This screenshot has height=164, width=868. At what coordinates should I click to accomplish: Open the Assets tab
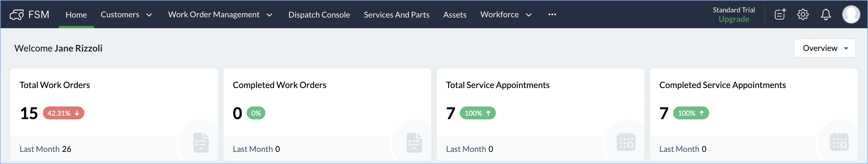[454, 14]
